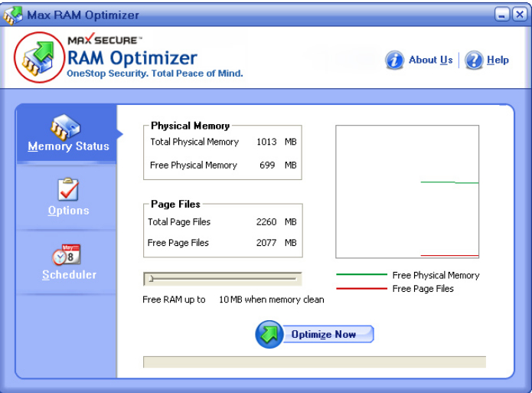
Task: Open the About Us link
Action: pyautogui.click(x=430, y=60)
